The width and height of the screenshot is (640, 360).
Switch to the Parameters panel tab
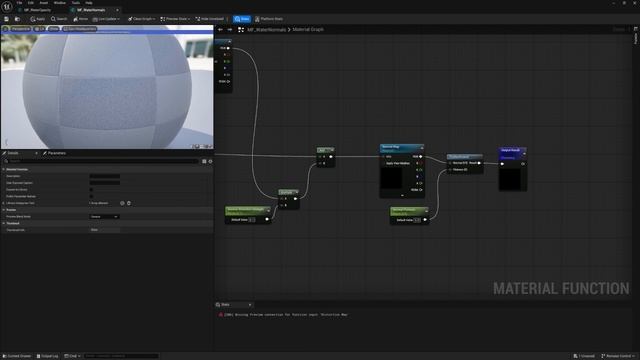54,153
